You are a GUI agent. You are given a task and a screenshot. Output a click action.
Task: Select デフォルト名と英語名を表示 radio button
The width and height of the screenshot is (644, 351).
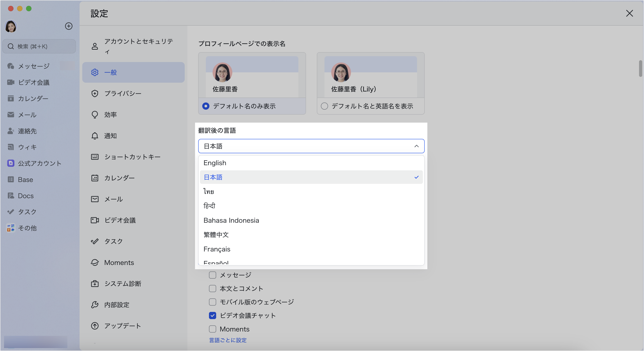(324, 106)
